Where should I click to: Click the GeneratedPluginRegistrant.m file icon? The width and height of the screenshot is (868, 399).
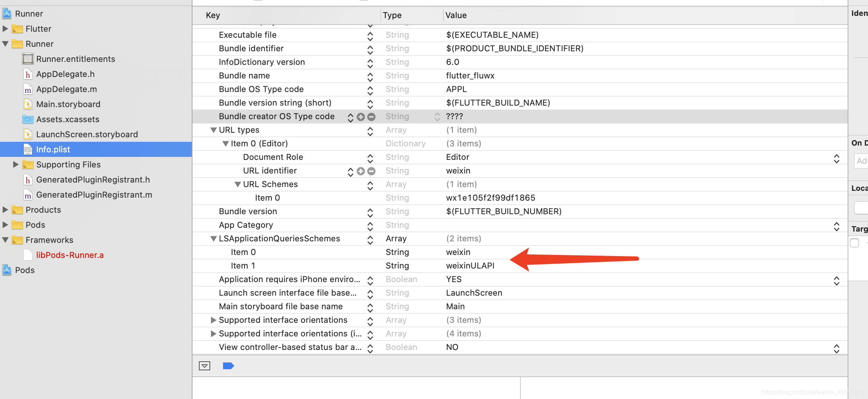pyautogui.click(x=28, y=195)
